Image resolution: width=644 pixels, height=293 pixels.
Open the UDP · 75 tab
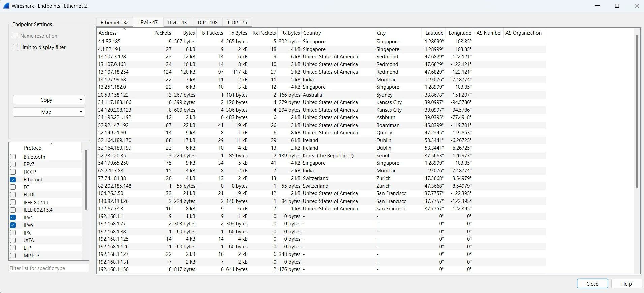point(237,22)
